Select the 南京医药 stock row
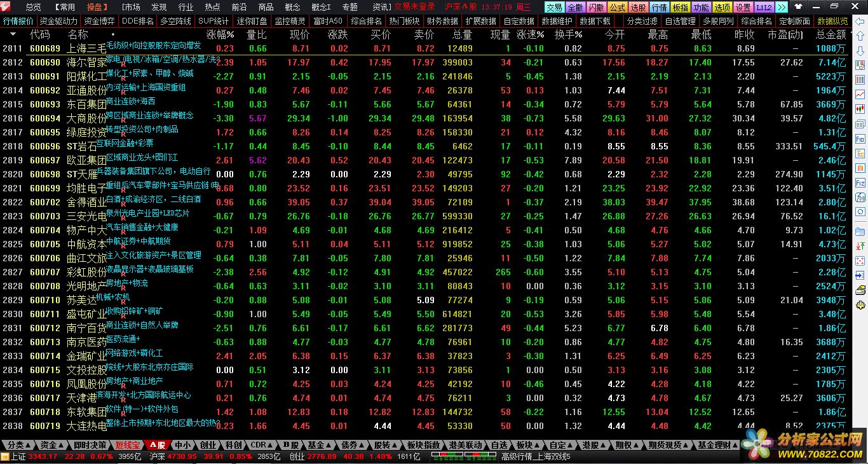This screenshot has height=464, width=868. tap(426, 342)
